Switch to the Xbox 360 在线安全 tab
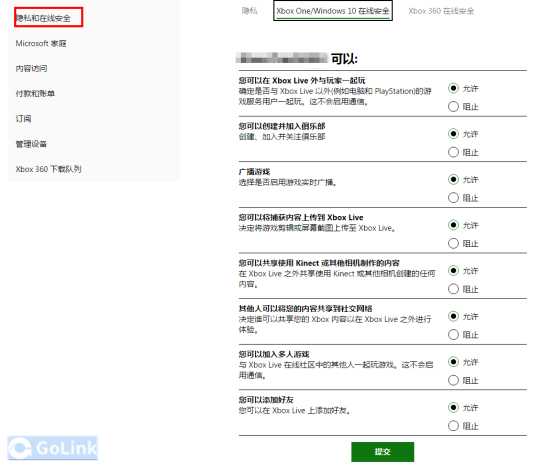The image size is (554, 474). 441,11
